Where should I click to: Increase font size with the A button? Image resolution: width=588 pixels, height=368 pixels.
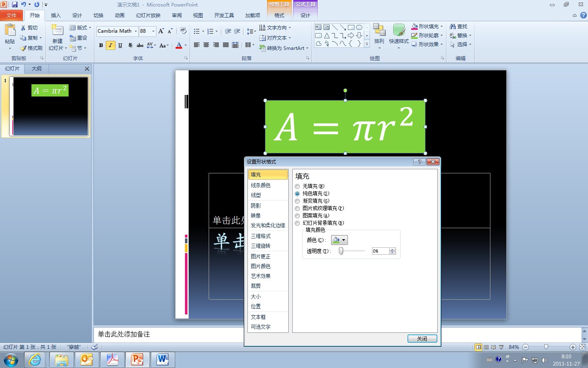click(161, 31)
